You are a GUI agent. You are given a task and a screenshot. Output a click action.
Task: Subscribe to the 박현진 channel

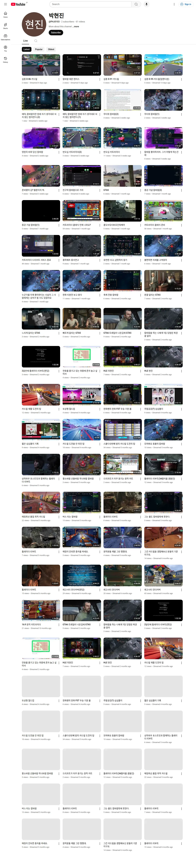coord(56,33)
